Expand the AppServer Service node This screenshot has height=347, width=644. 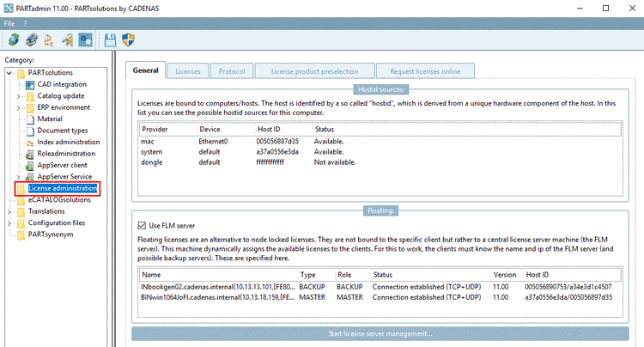18,177
